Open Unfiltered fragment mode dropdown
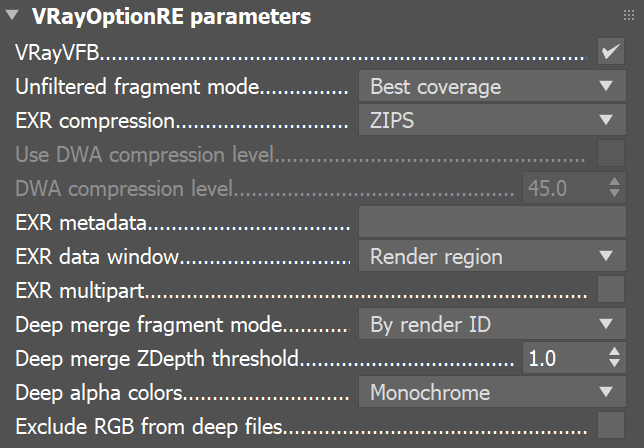 coord(491,87)
